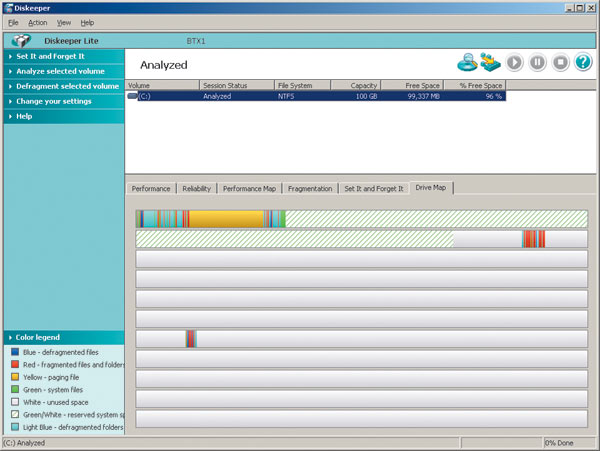This screenshot has width=600, height=451.
Task: Expand Set It and Forget It sidebar item
Action: 64,56
